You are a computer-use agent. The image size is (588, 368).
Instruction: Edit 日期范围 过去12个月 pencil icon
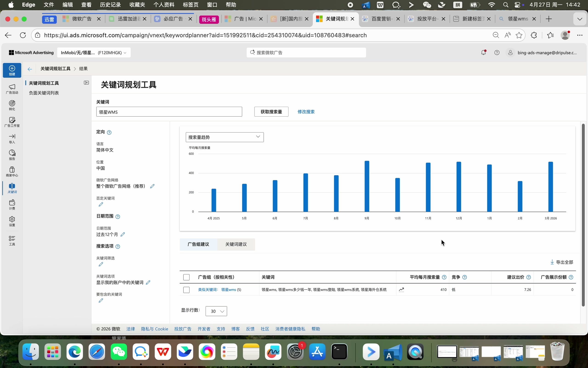coord(123,234)
